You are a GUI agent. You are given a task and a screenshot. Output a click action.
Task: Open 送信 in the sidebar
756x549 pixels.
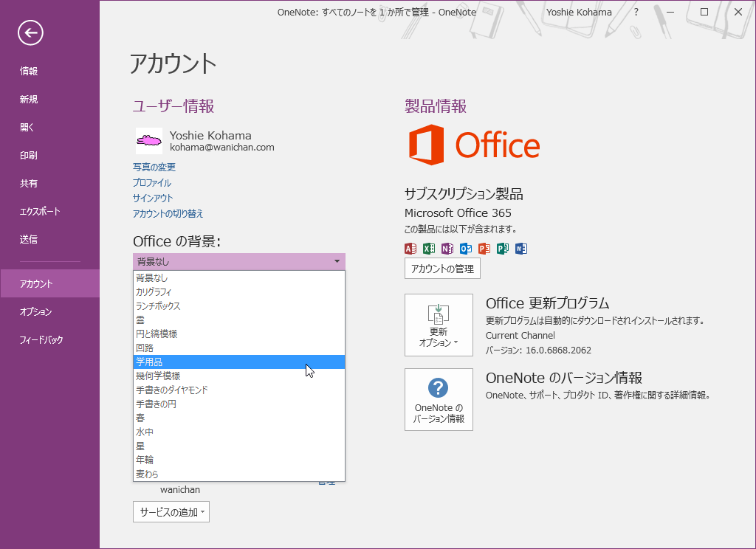[49, 239]
